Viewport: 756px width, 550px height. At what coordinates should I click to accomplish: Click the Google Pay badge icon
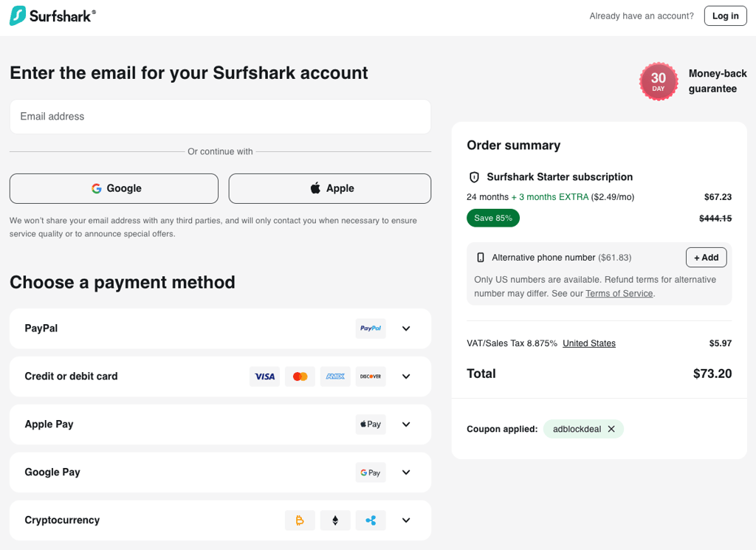pos(371,472)
